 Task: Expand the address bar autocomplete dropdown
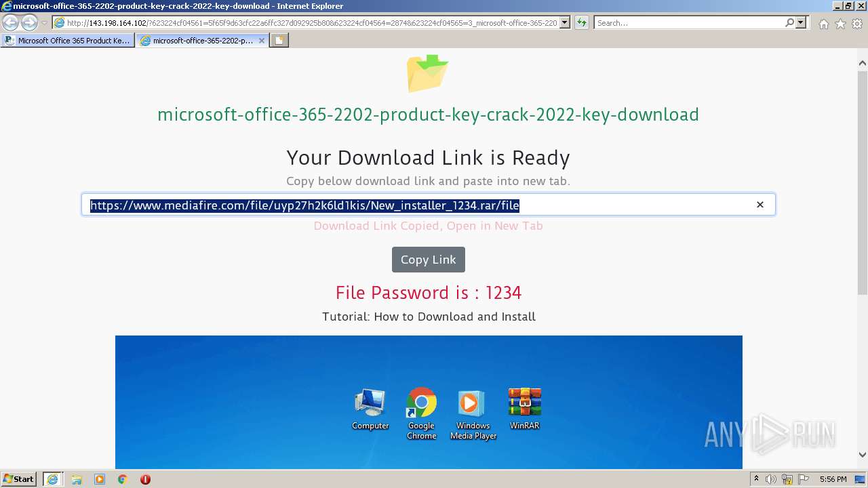coord(565,23)
